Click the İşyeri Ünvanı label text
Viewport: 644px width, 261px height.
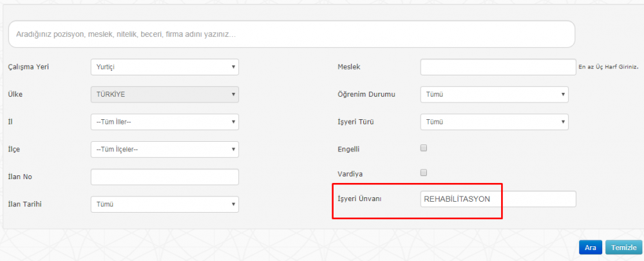359,198
